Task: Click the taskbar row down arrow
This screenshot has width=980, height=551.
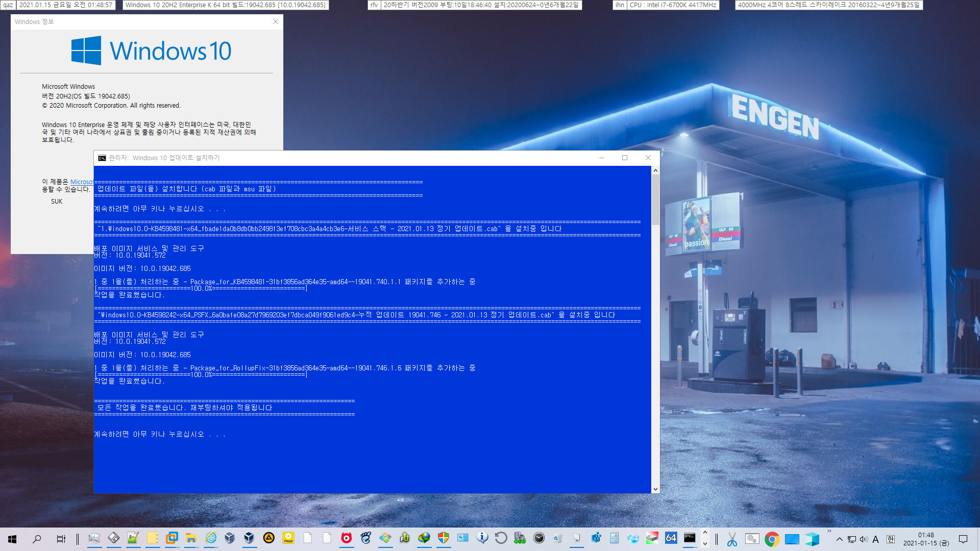Action: (x=705, y=544)
